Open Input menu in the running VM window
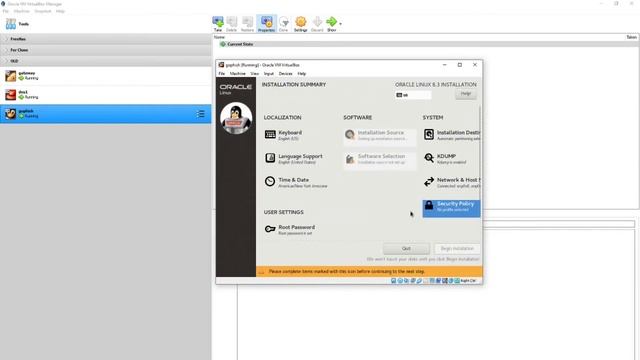 [269, 73]
